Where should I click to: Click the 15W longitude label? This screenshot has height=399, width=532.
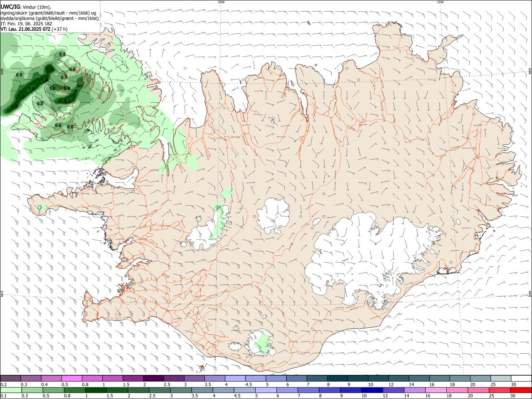tap(440, 2)
